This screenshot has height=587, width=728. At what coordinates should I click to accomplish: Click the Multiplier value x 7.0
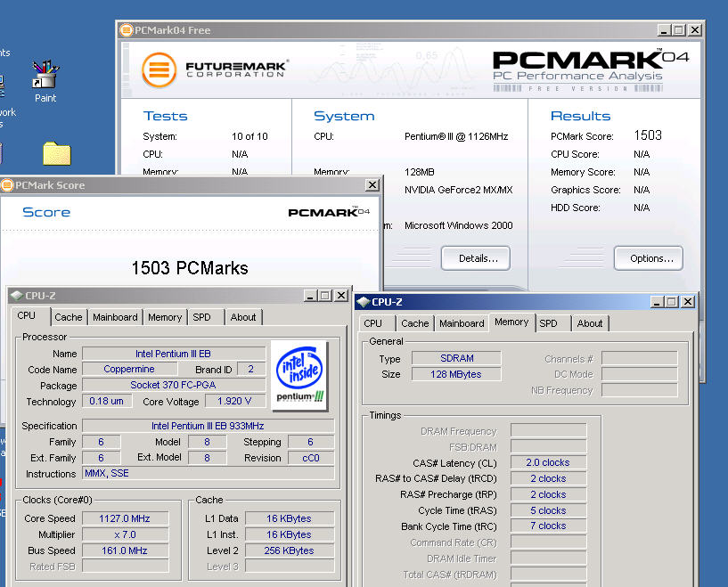[125, 534]
